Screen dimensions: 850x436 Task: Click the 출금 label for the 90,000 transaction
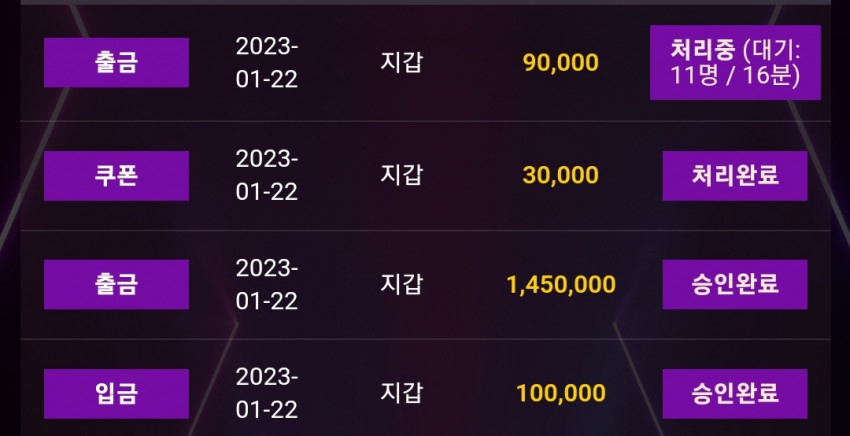(x=116, y=62)
